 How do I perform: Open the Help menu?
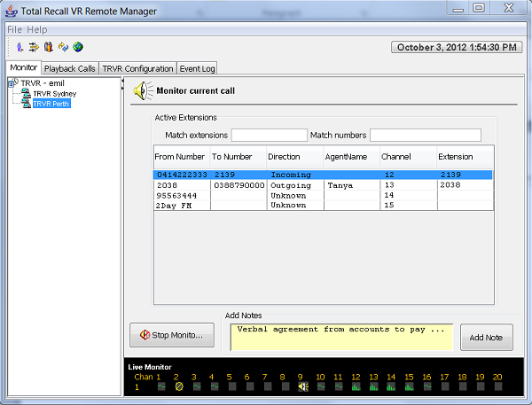click(37, 29)
